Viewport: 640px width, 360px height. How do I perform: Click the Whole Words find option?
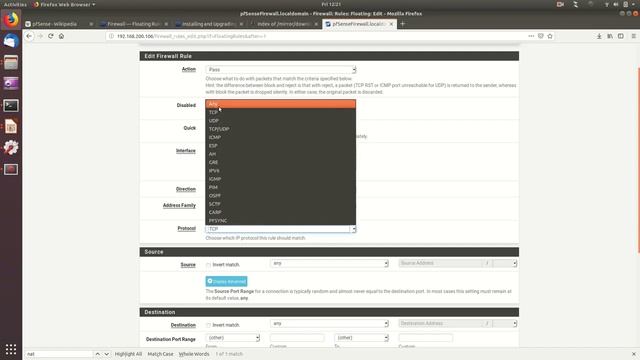coord(194,354)
